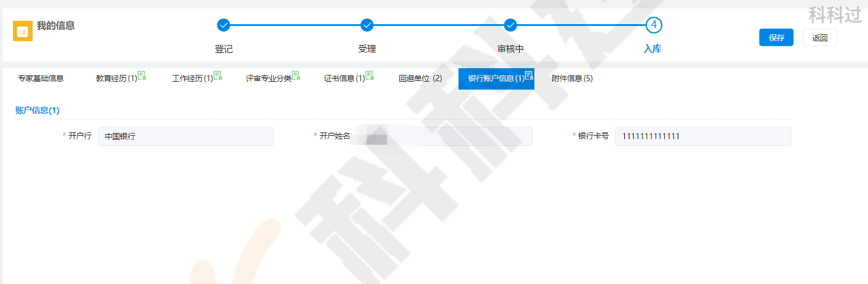Select the step 4 circle for 入库
The image size is (868, 284).
pyautogui.click(x=653, y=25)
